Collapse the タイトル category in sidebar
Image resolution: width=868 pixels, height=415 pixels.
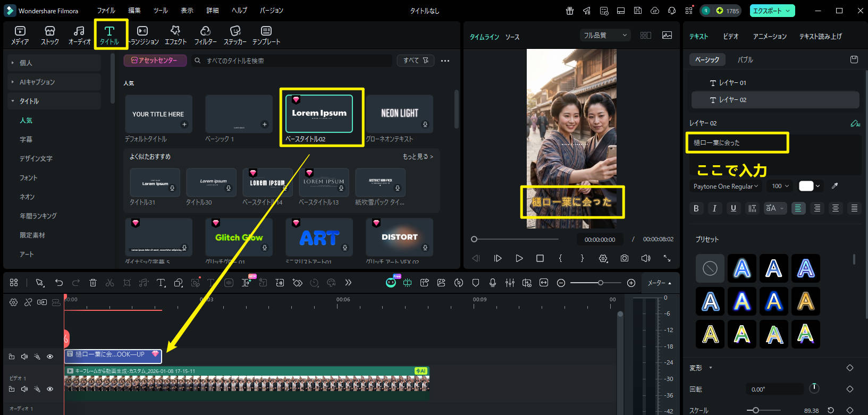[53, 101]
